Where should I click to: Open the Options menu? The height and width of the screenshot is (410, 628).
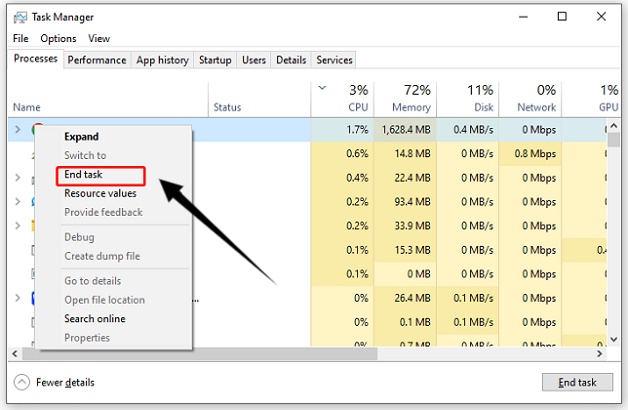pos(58,38)
